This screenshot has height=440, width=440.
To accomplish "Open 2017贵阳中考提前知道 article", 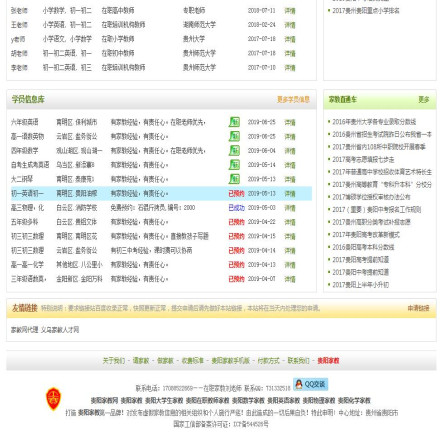I will click(361, 272).
